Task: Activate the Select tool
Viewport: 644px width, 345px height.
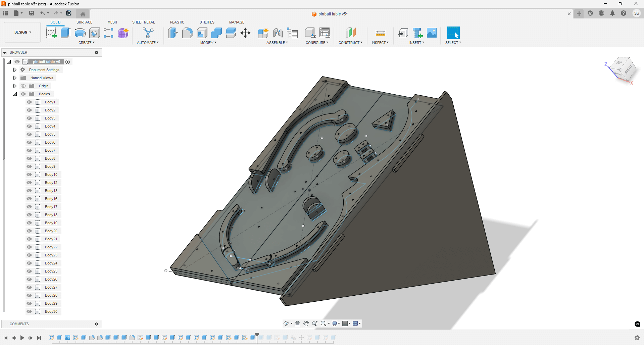Action: click(x=453, y=33)
